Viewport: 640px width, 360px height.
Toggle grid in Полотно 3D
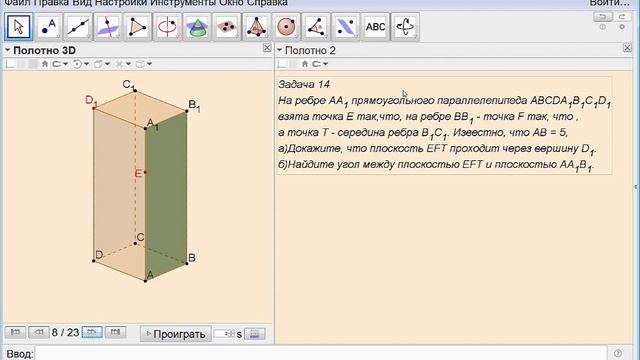[21, 64]
